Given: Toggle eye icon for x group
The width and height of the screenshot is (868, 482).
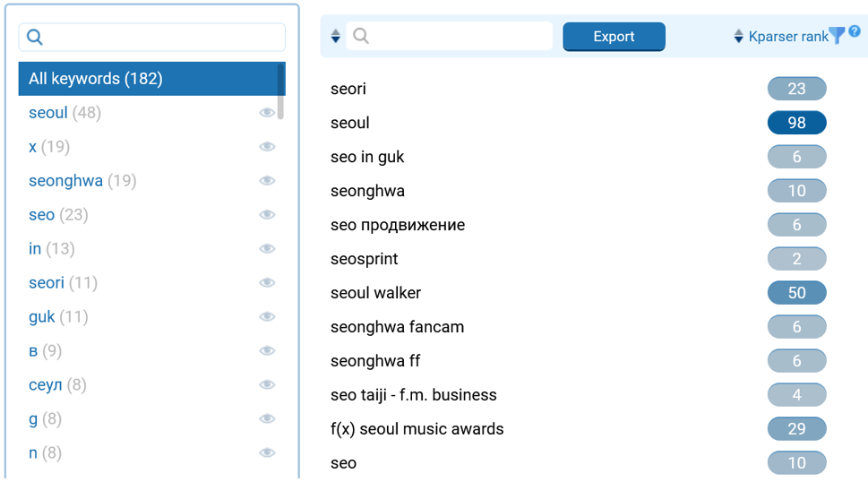Looking at the screenshot, I should pos(267,147).
